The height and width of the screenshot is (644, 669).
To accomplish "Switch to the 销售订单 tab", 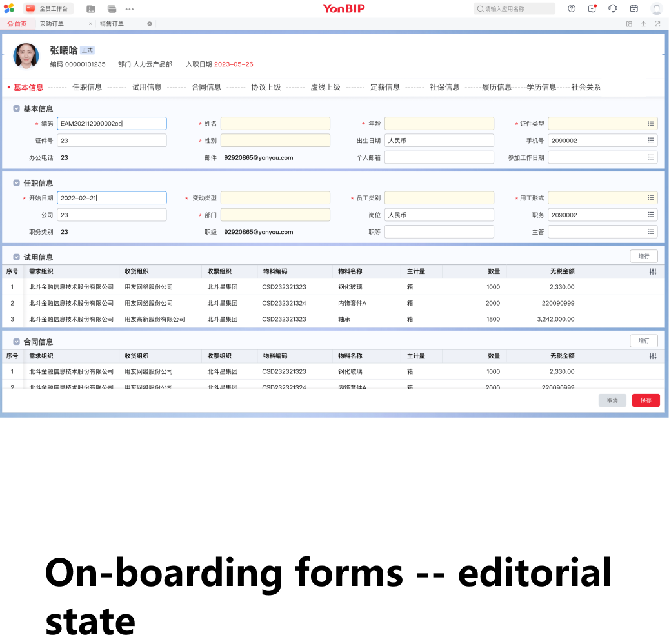I will click(x=112, y=24).
